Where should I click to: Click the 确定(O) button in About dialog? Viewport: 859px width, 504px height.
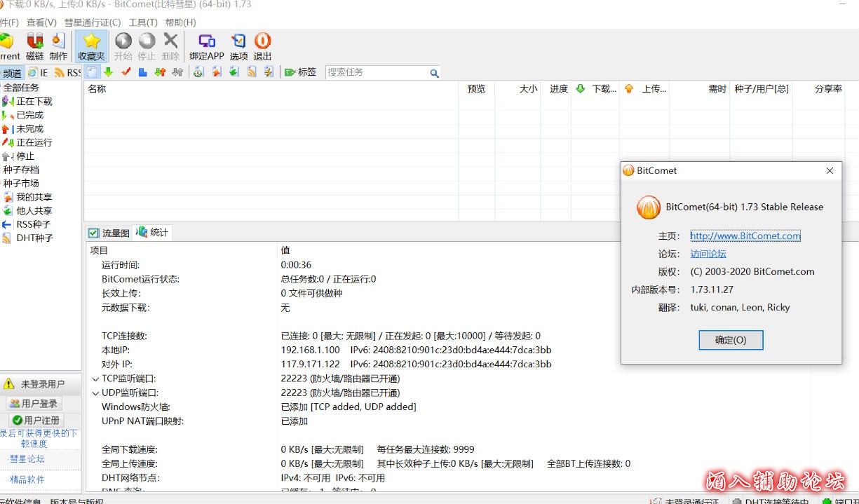731,340
